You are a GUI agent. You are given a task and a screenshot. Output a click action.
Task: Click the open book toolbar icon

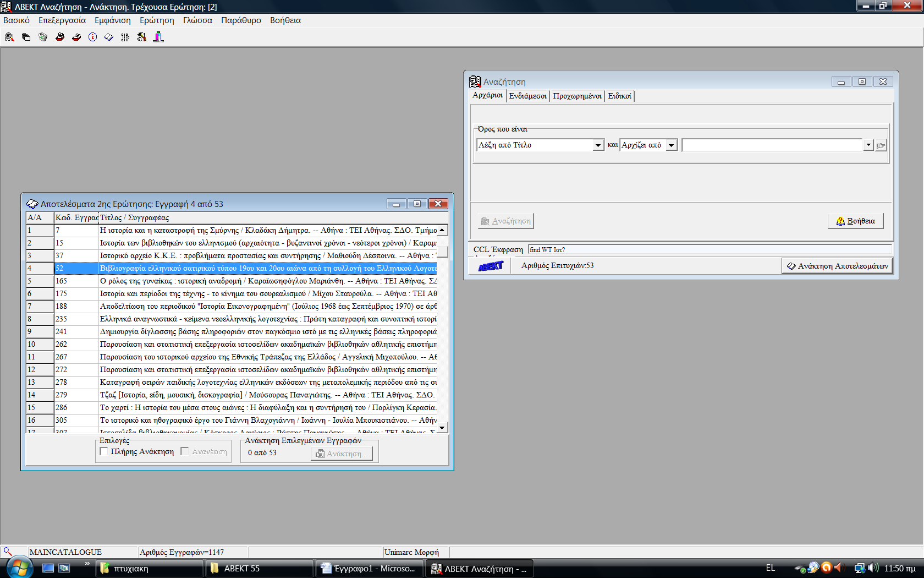click(x=109, y=37)
